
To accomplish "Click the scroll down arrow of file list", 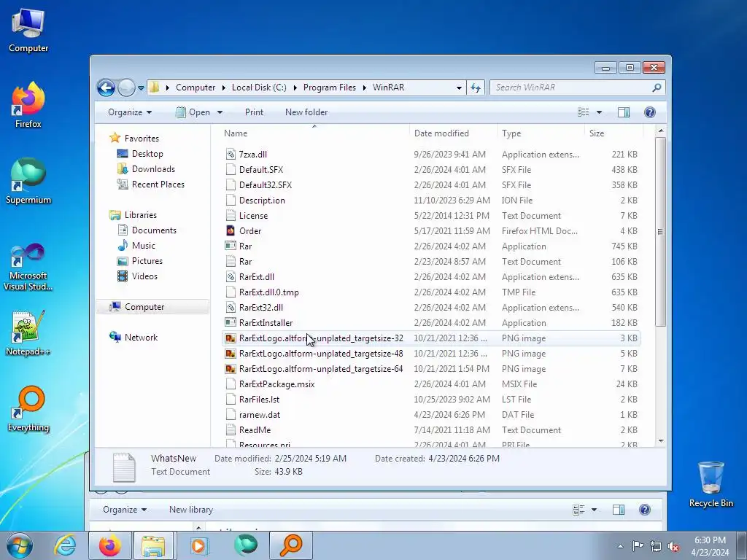I will point(661,441).
